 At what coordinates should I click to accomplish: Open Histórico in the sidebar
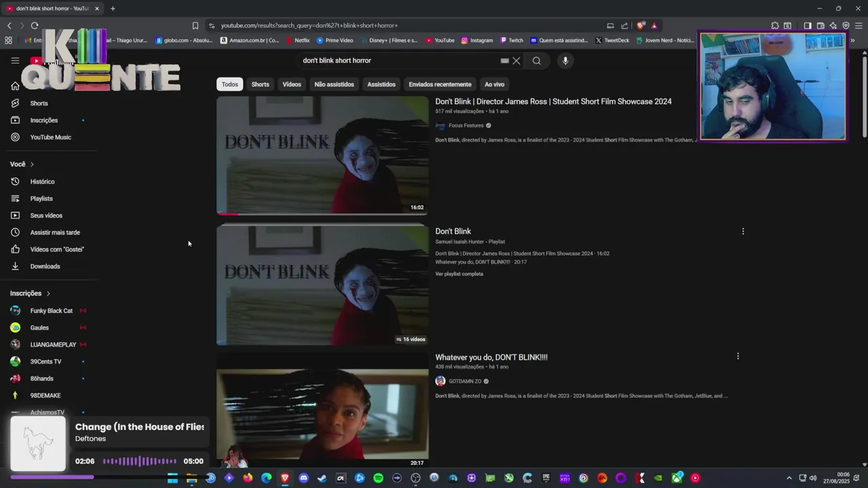click(42, 182)
